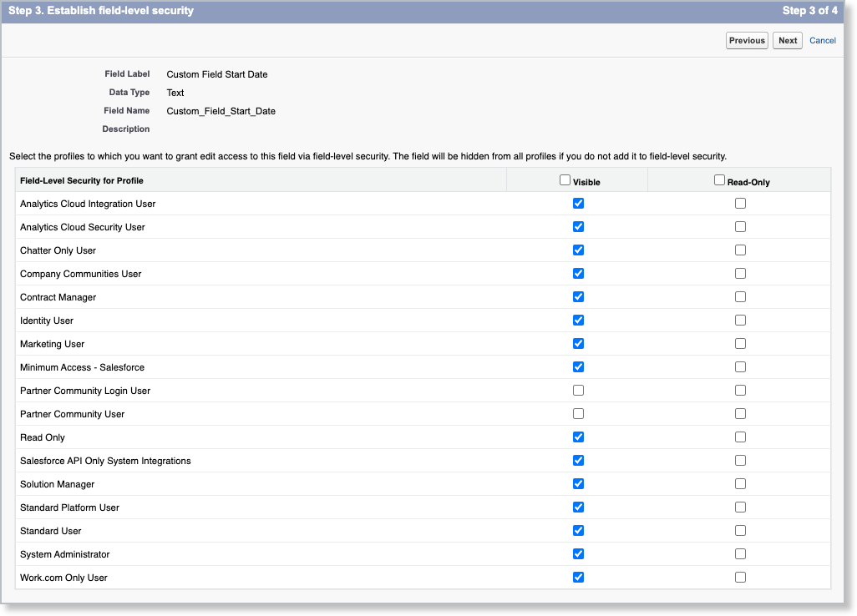Enable Read-Only for Contract Manager
Image resolution: width=857 pixels, height=616 pixels.
click(739, 296)
